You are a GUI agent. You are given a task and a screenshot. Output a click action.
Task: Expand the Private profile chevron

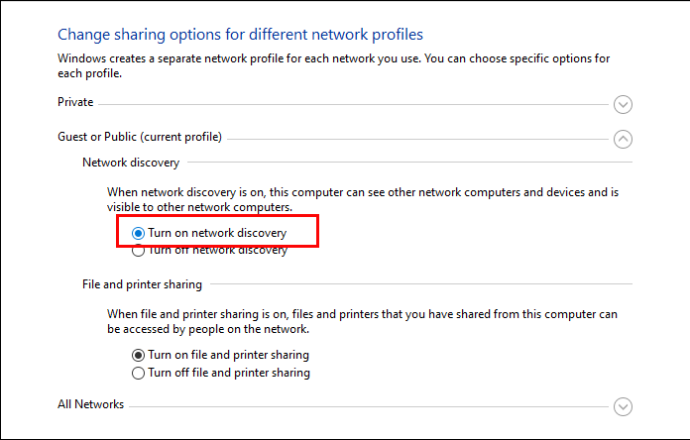[x=623, y=105]
